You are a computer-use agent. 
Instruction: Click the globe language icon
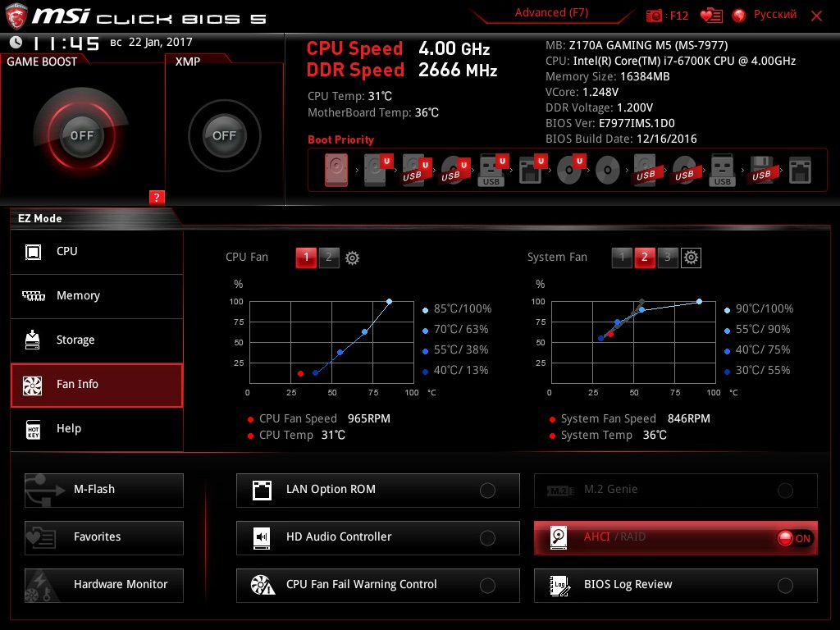[739, 16]
